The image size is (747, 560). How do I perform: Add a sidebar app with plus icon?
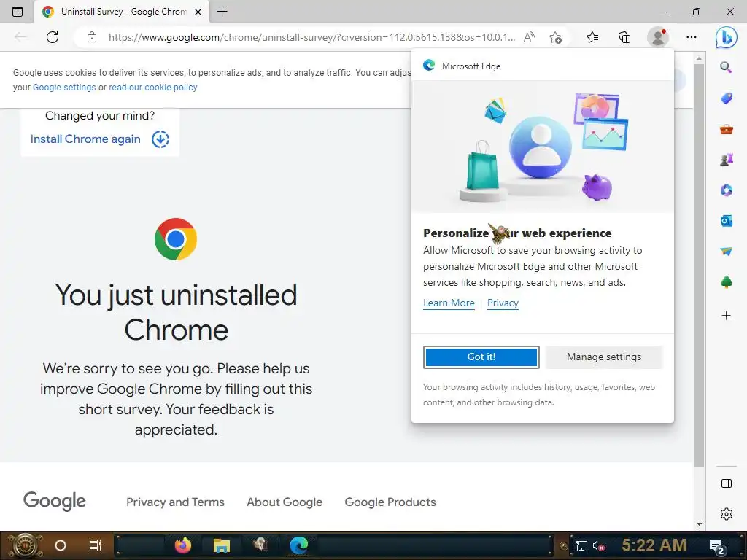[x=726, y=315]
